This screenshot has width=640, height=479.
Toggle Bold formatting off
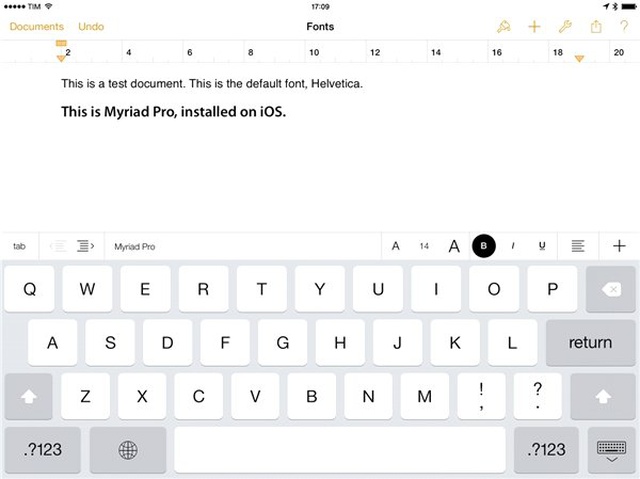pos(484,246)
